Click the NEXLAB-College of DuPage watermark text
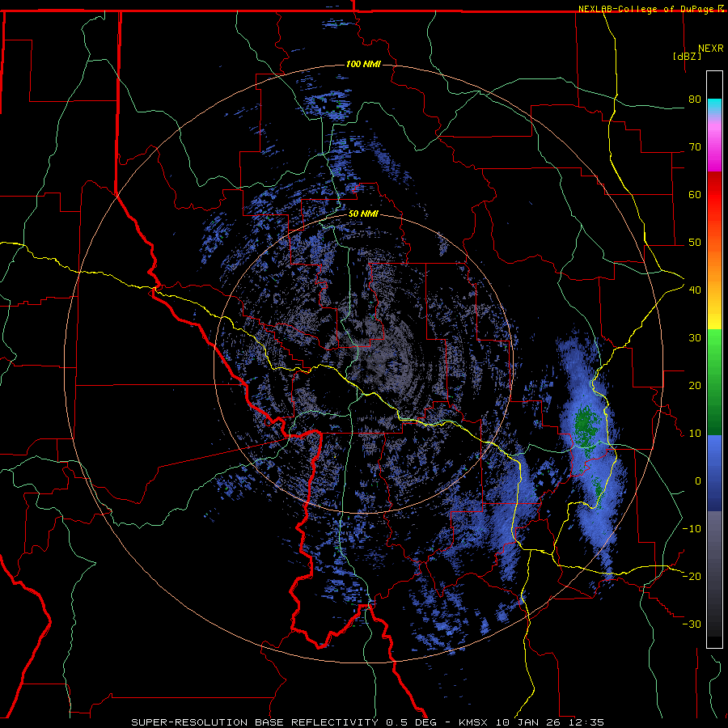This screenshot has width=728, height=728. (x=650, y=9)
